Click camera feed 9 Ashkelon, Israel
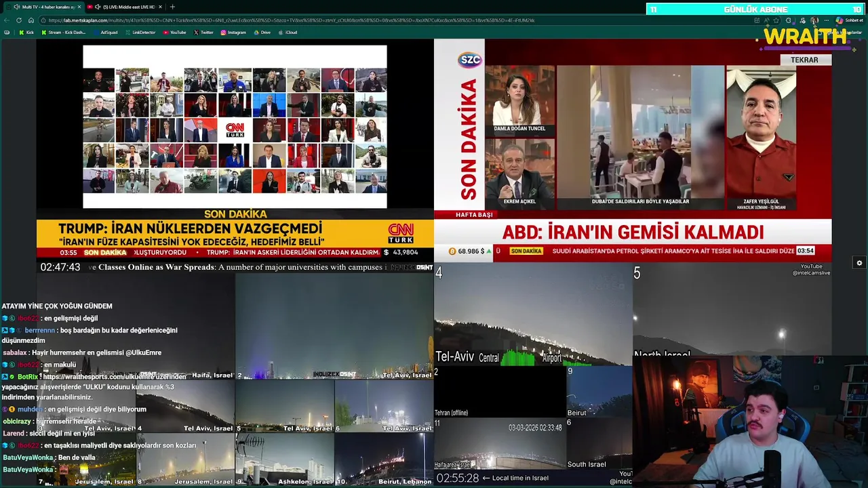 click(x=284, y=460)
